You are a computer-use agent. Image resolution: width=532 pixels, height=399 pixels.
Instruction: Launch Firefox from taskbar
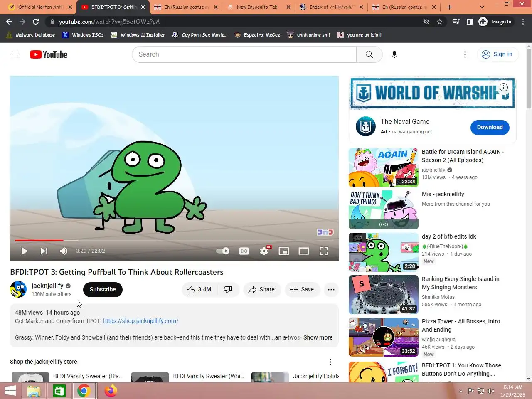click(x=111, y=391)
